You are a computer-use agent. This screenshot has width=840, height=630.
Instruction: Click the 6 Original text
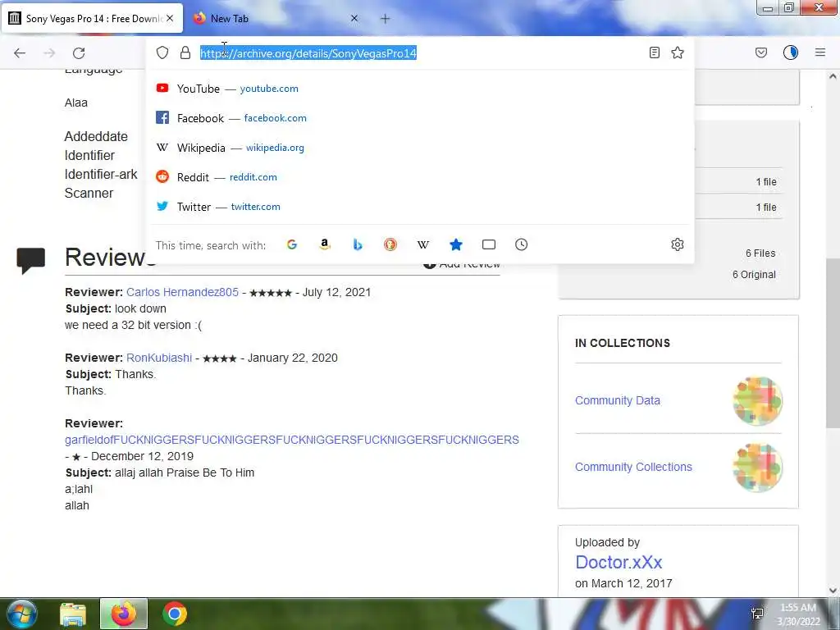pos(754,275)
